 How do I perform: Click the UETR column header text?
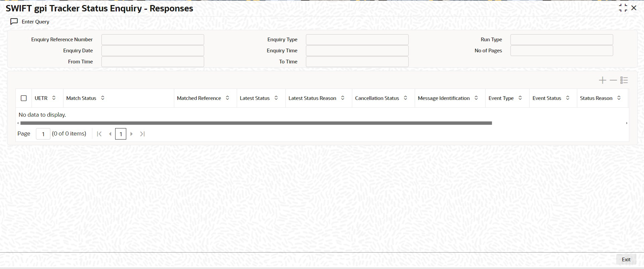click(41, 98)
